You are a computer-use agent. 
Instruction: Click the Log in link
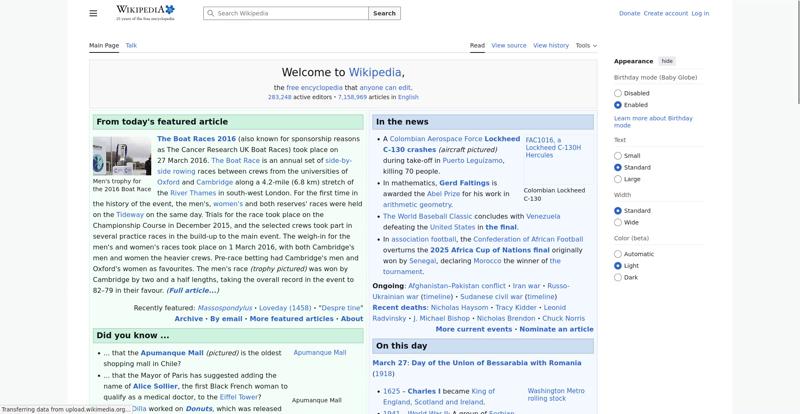(700, 14)
